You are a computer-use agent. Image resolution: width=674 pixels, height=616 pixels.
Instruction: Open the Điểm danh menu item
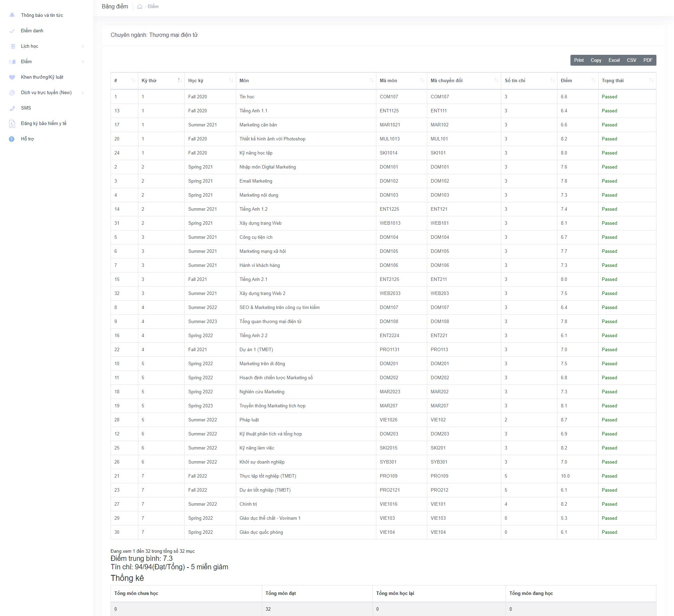[x=32, y=31]
